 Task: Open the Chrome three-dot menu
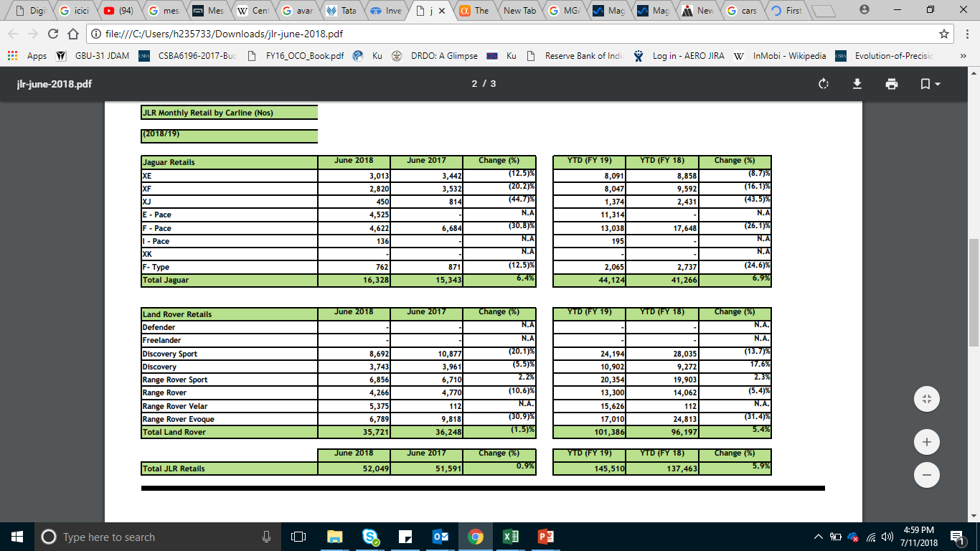966,34
